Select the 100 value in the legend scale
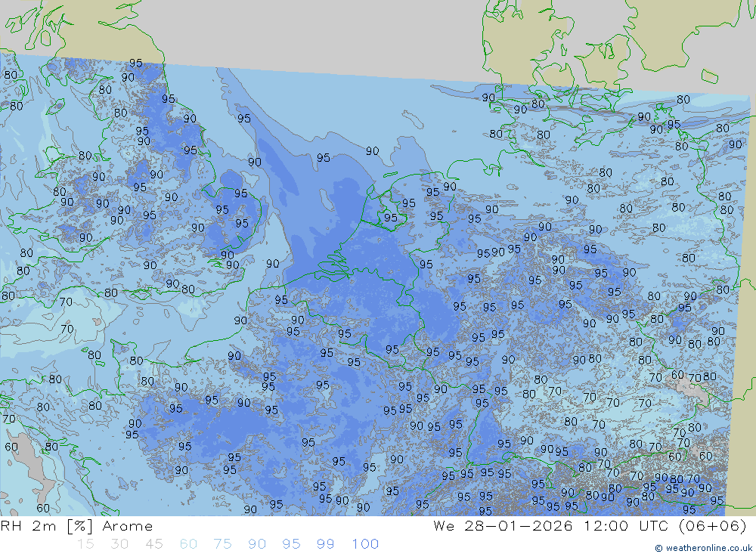 point(365,544)
